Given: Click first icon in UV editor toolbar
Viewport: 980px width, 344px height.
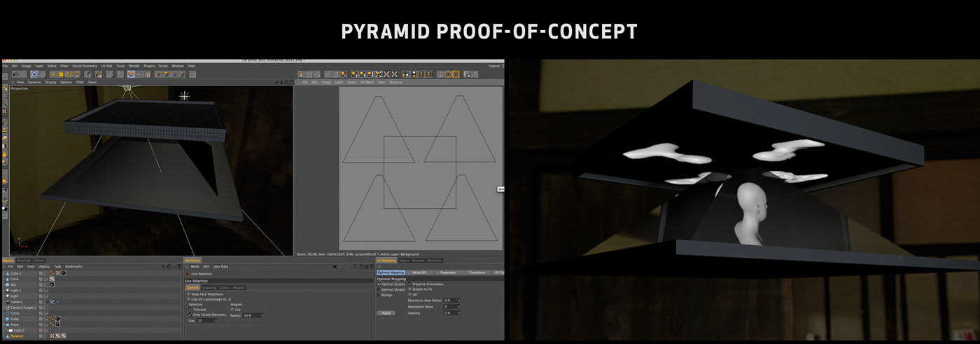Looking at the screenshot, I should click(301, 74).
